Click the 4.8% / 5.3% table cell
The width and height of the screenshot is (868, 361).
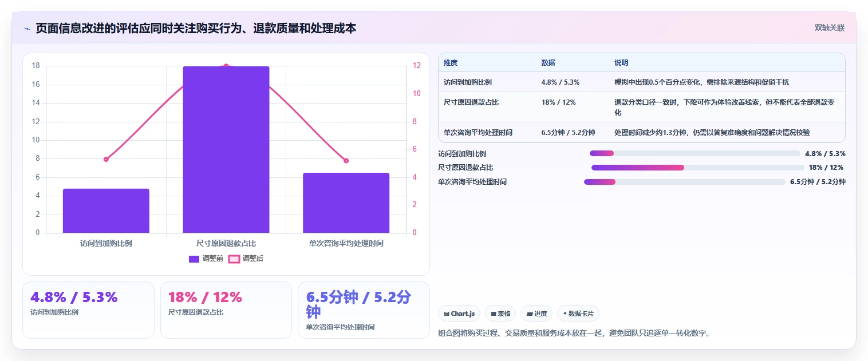[561, 82]
